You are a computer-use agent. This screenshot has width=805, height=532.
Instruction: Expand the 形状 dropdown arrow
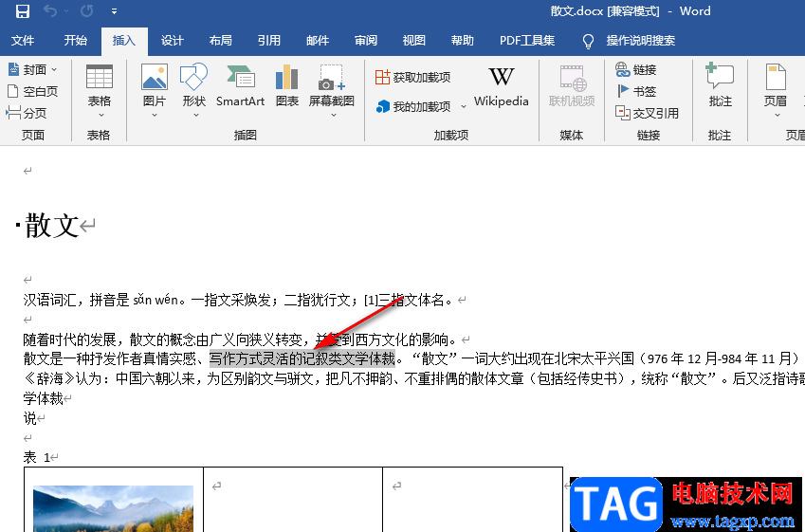195,115
